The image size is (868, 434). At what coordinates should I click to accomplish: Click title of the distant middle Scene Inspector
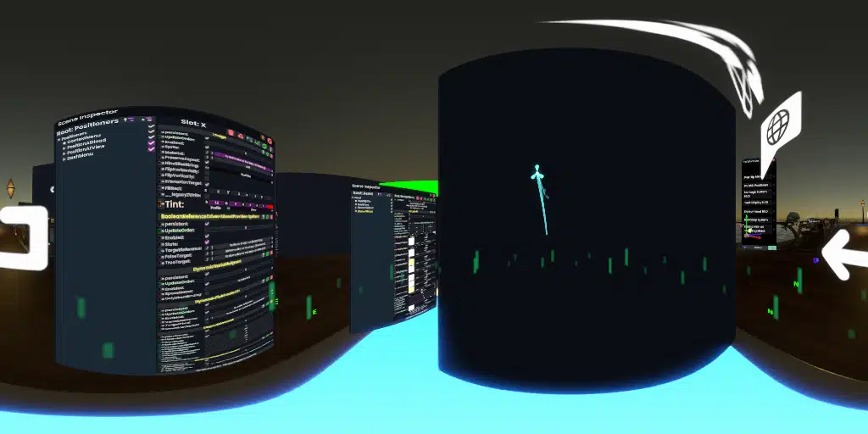pos(365,187)
